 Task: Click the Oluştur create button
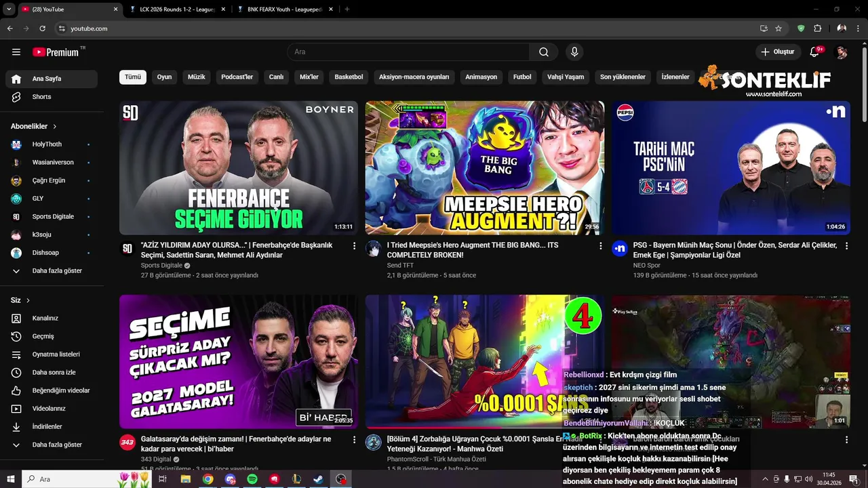tap(778, 52)
